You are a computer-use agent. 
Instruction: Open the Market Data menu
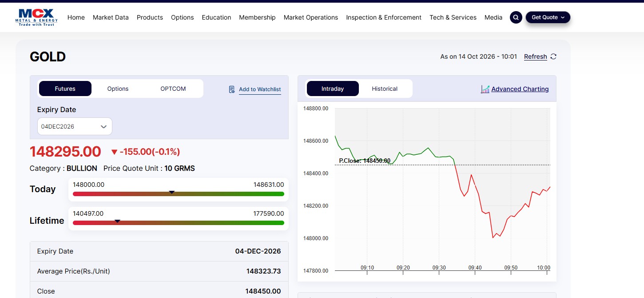111,17
